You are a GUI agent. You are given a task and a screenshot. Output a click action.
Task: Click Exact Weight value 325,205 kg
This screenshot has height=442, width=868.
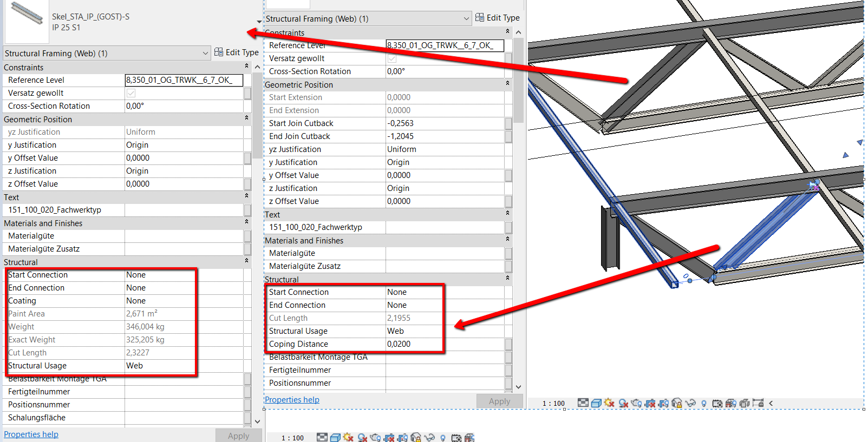coord(145,340)
